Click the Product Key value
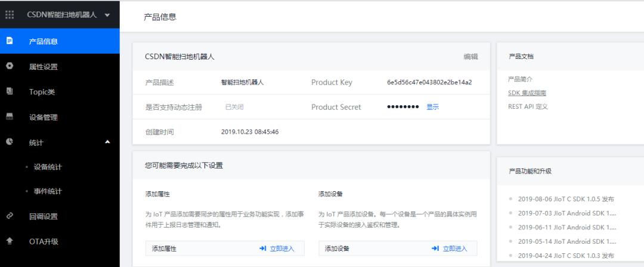Screen dimensions: 644x267 tap(429, 82)
